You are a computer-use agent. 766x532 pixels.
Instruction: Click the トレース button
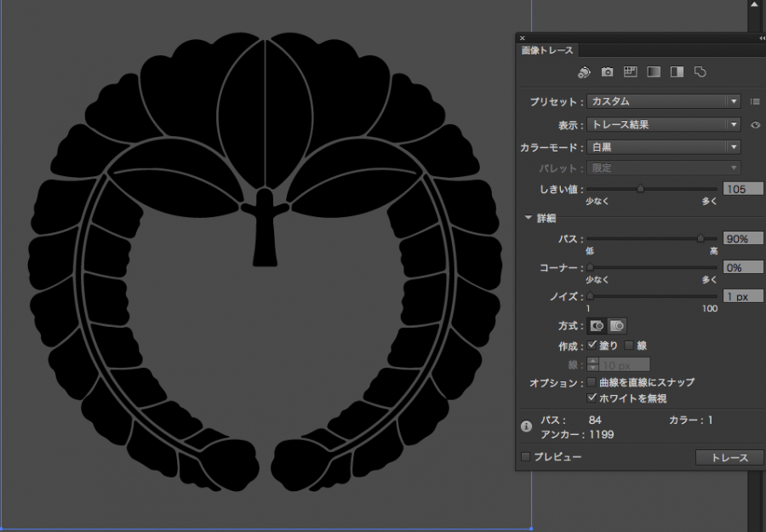729,458
